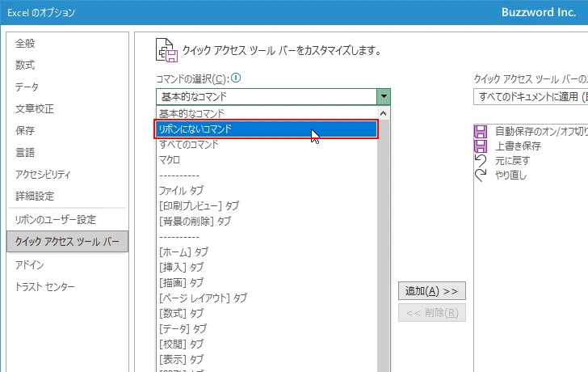Choose ファイル タブ in the dropdown
This screenshot has height=372, width=588.
pyautogui.click(x=267, y=191)
